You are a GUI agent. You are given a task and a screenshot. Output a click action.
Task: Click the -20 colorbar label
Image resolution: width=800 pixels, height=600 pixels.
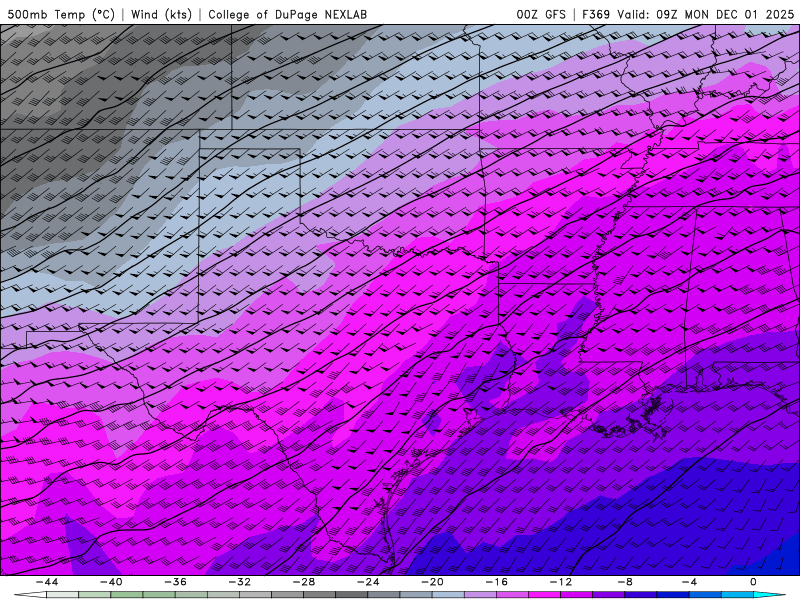(x=432, y=582)
